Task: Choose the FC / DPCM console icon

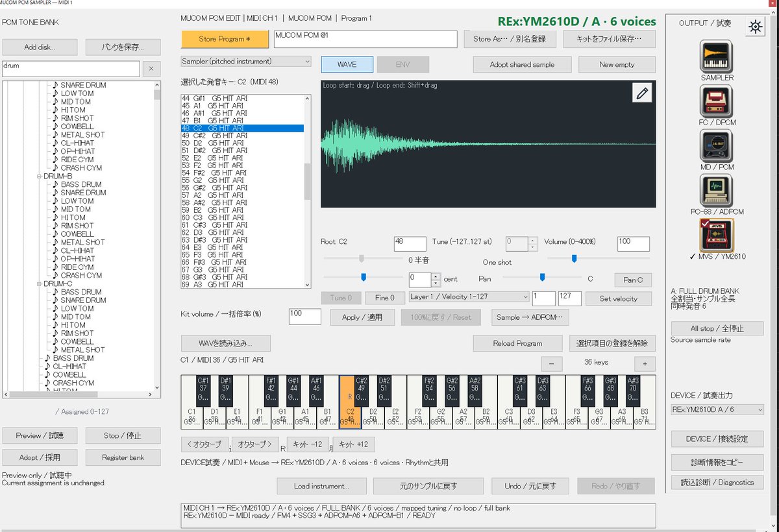Action: point(717,101)
